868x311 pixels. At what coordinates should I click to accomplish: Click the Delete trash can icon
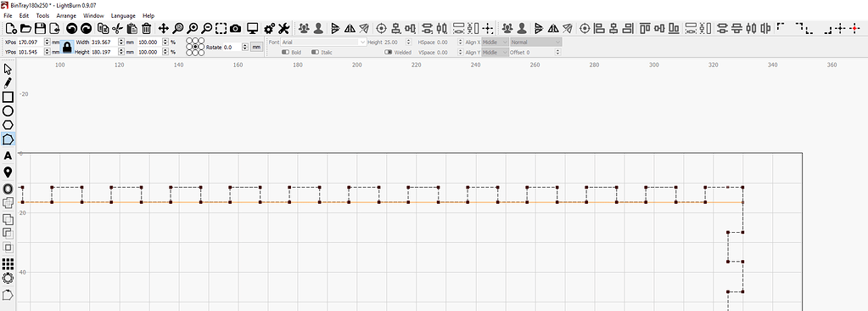(x=146, y=28)
